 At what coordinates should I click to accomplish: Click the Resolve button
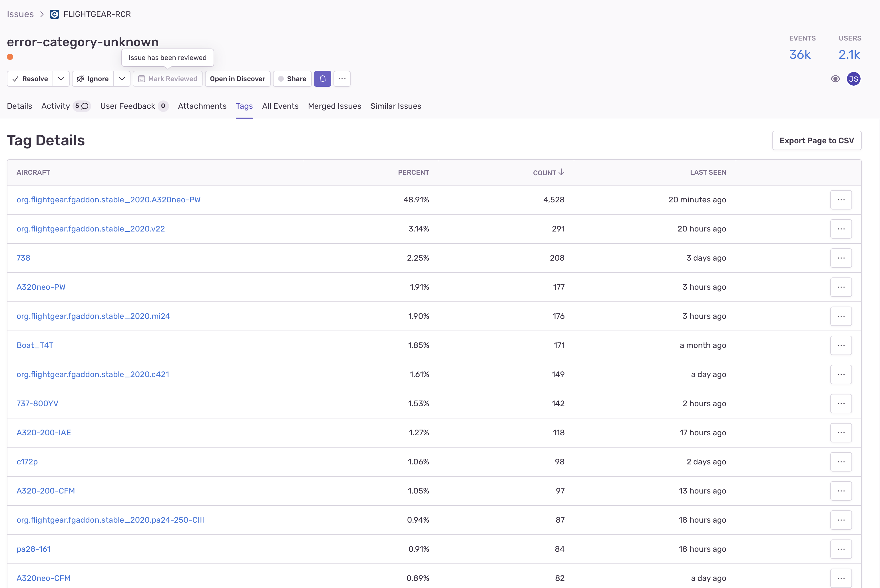coord(30,79)
